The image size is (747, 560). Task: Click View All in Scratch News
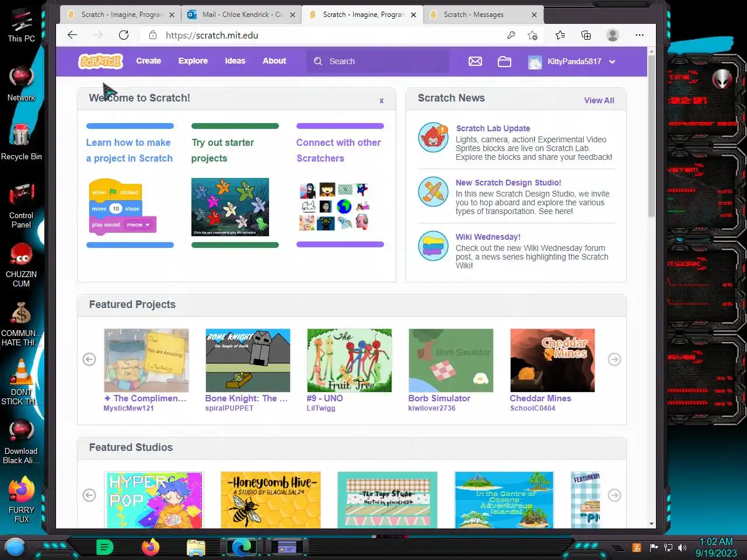click(599, 100)
